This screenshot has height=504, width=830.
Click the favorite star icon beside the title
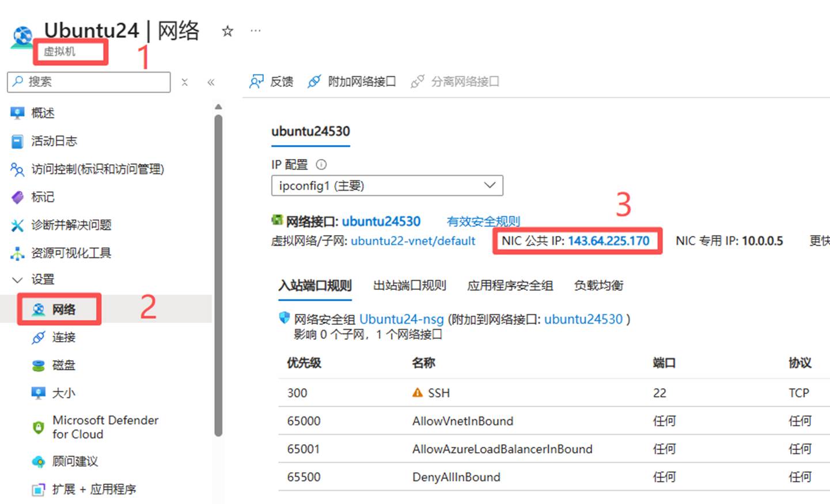[228, 31]
